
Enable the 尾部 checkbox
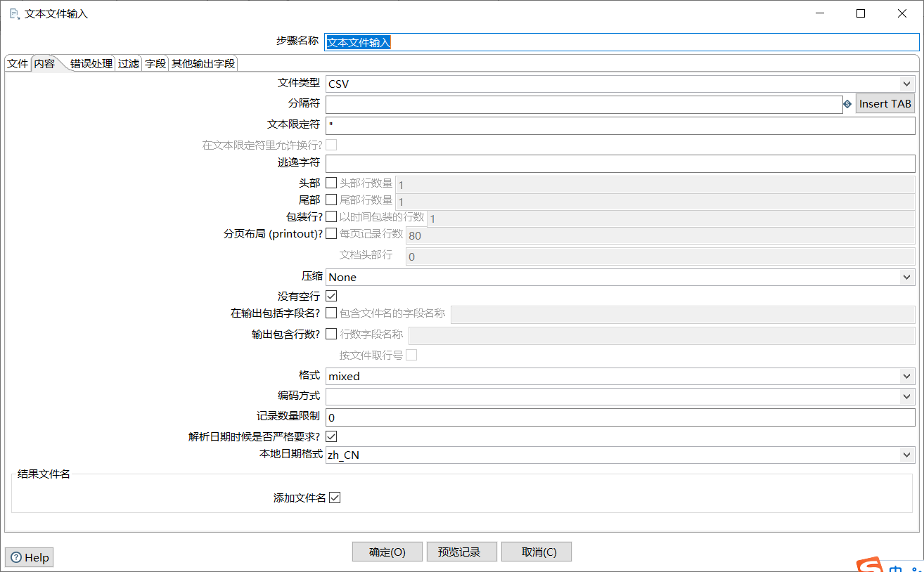331,199
